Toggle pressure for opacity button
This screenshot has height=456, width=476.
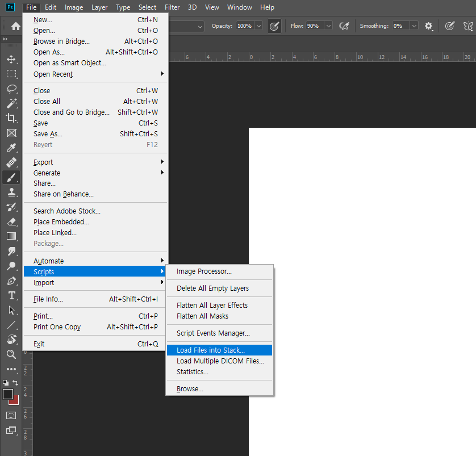tap(274, 26)
